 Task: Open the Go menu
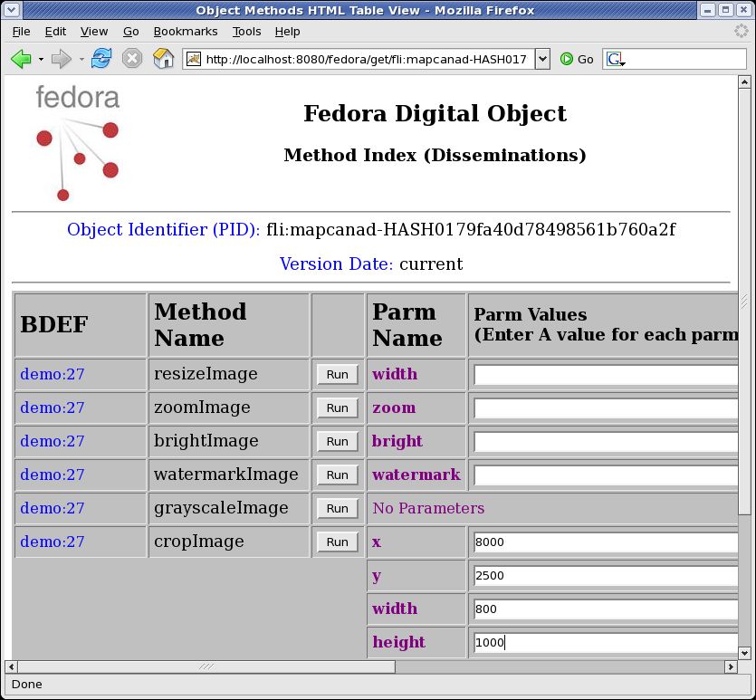[130, 32]
